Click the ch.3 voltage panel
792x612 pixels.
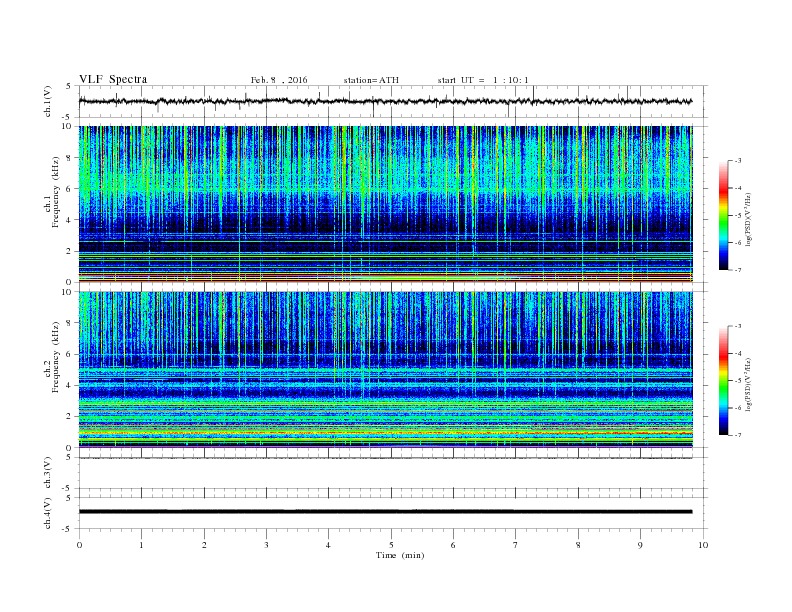coord(392,473)
